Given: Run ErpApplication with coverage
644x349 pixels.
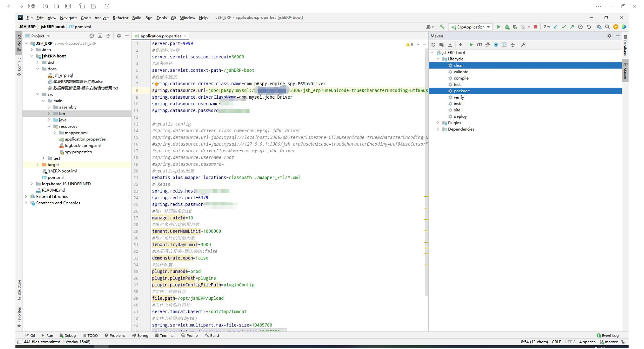Looking at the screenshot, I should click(515, 27).
